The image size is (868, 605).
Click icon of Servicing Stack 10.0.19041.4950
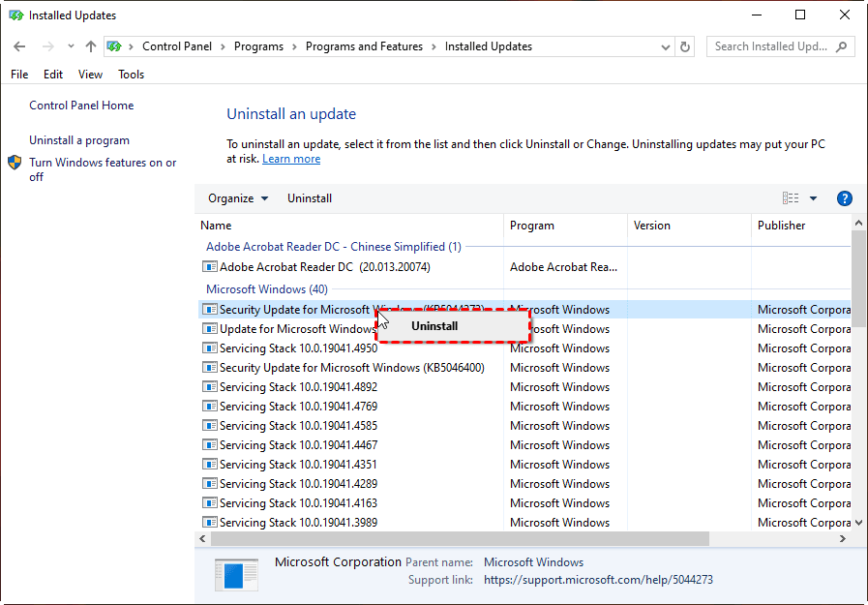[x=209, y=348]
